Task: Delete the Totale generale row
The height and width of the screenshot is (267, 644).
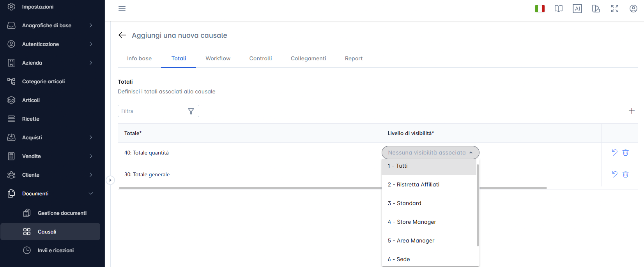Action: pos(626,174)
